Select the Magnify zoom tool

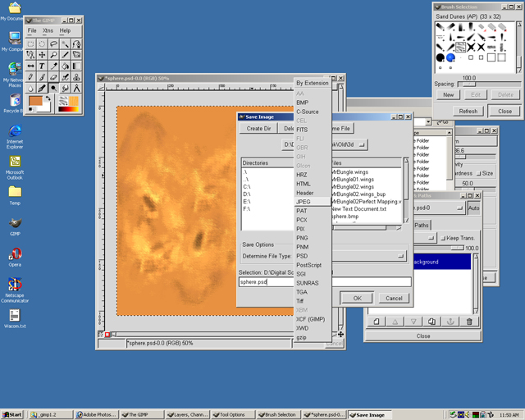[x=53, y=55]
